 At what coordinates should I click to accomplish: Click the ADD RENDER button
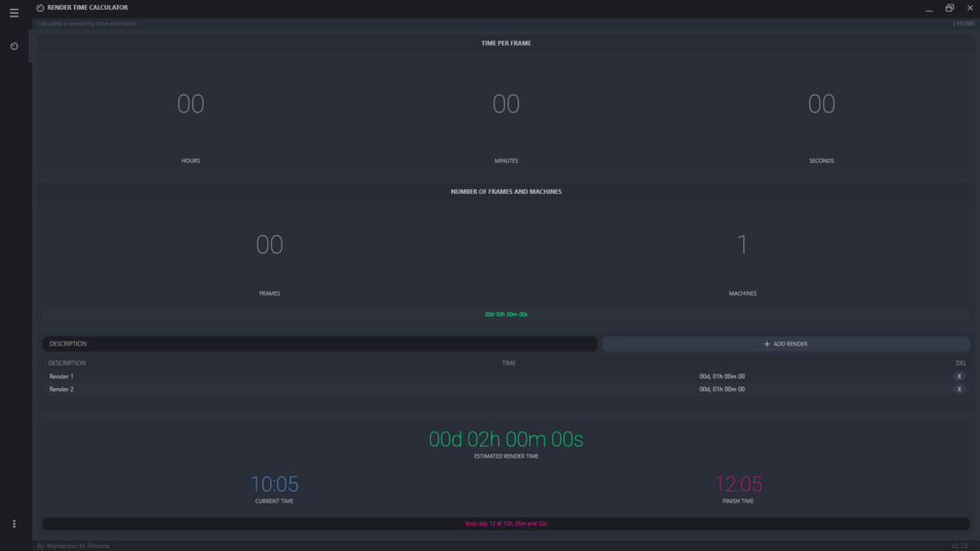786,343
